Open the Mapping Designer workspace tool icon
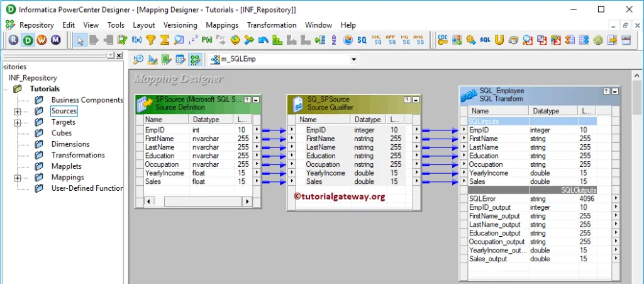The height and width of the screenshot is (284, 644). [x=195, y=60]
